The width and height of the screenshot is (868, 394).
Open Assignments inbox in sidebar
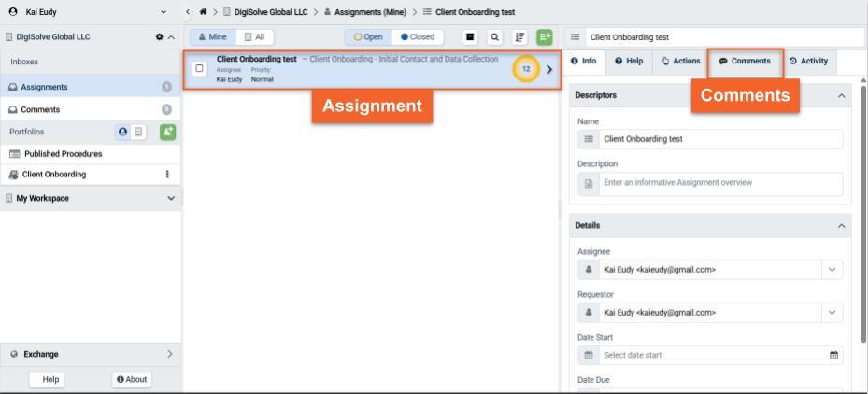pyautogui.click(x=91, y=87)
